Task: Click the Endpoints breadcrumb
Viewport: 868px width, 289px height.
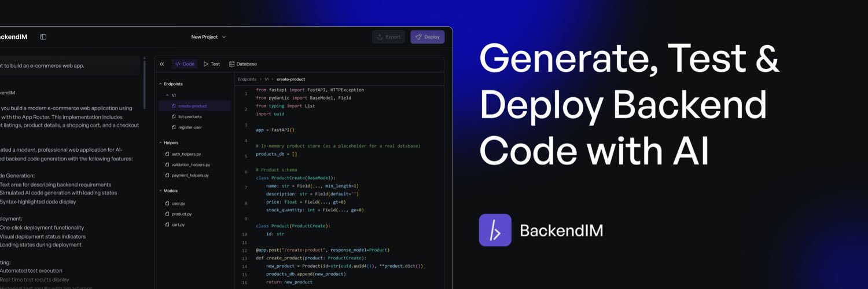Action: (247, 79)
